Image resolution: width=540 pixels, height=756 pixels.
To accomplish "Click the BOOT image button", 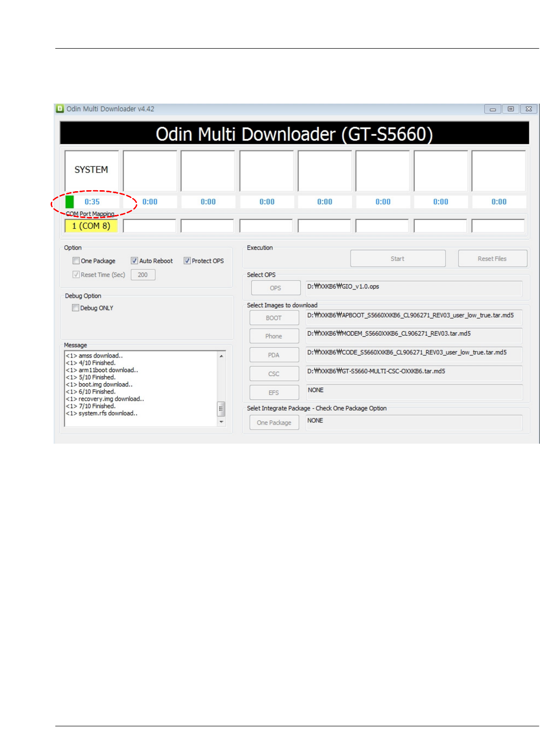I will [274, 318].
